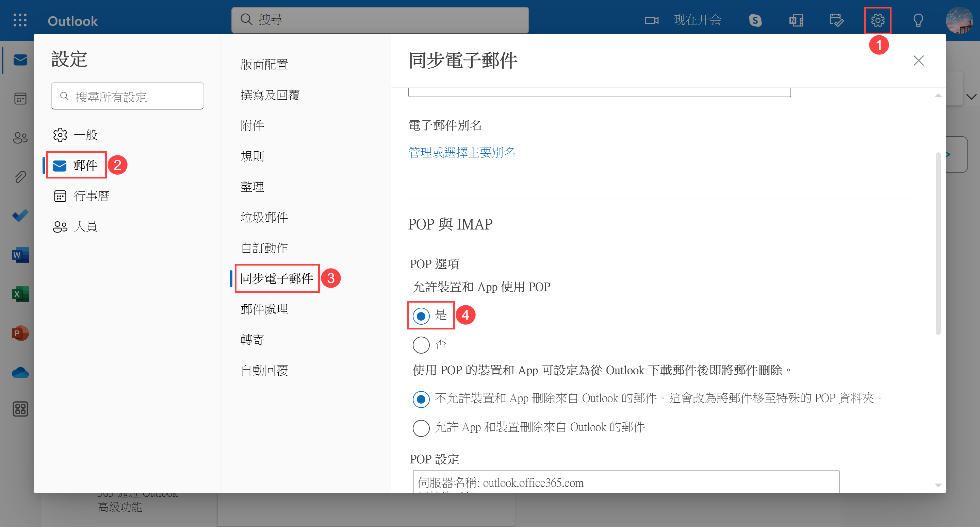Click the My Day calendar-check icon
The image size is (980, 527).
pyautogui.click(x=837, y=20)
